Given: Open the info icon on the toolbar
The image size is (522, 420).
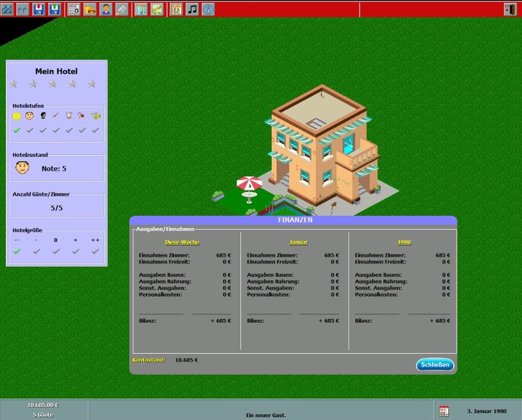Looking at the screenshot, I should point(208,8).
